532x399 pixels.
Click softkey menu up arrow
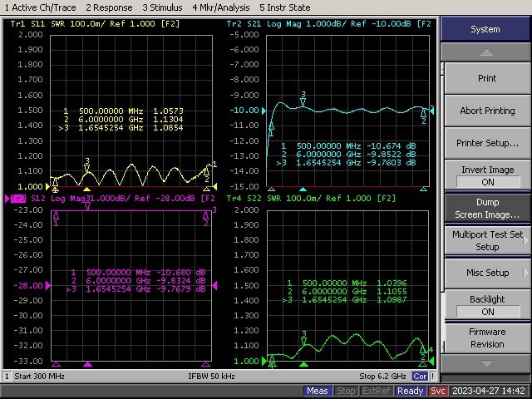pos(485,52)
